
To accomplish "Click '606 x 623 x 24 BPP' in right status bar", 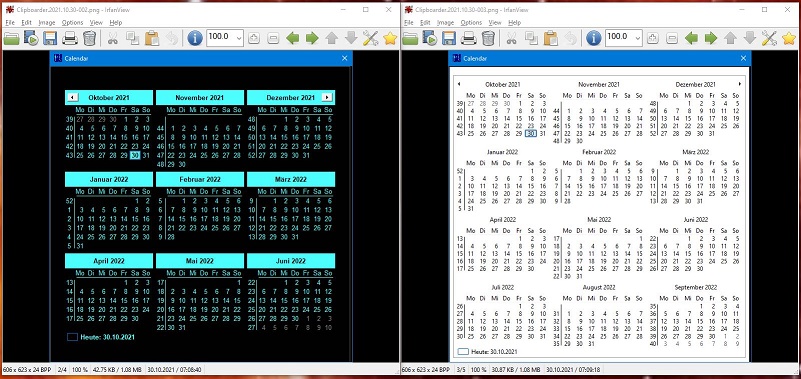I will (x=426, y=369).
